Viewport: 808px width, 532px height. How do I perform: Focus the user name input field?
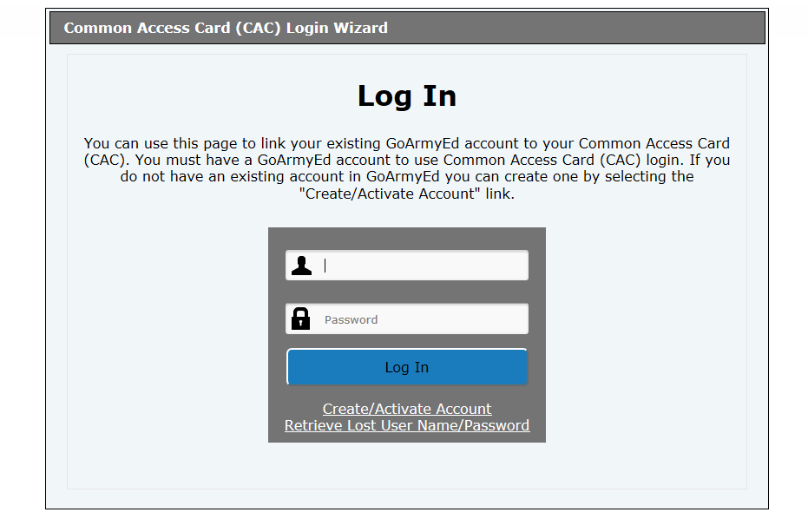point(407,266)
